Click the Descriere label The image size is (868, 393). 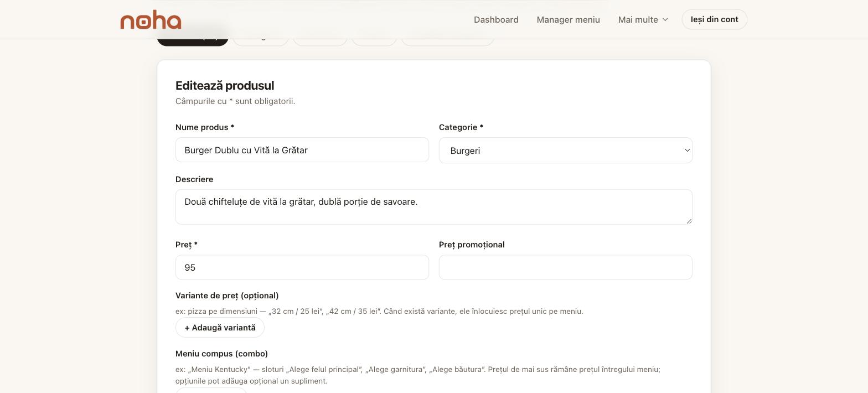coord(194,179)
